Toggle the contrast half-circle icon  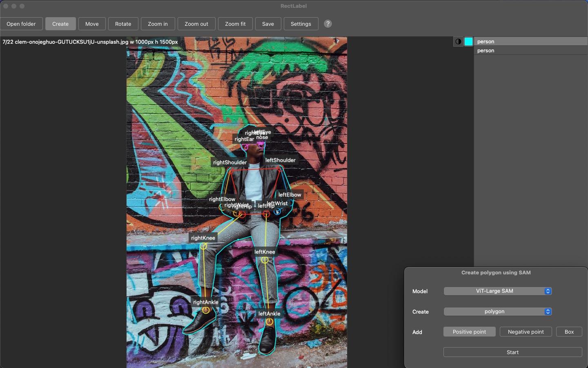458,41
